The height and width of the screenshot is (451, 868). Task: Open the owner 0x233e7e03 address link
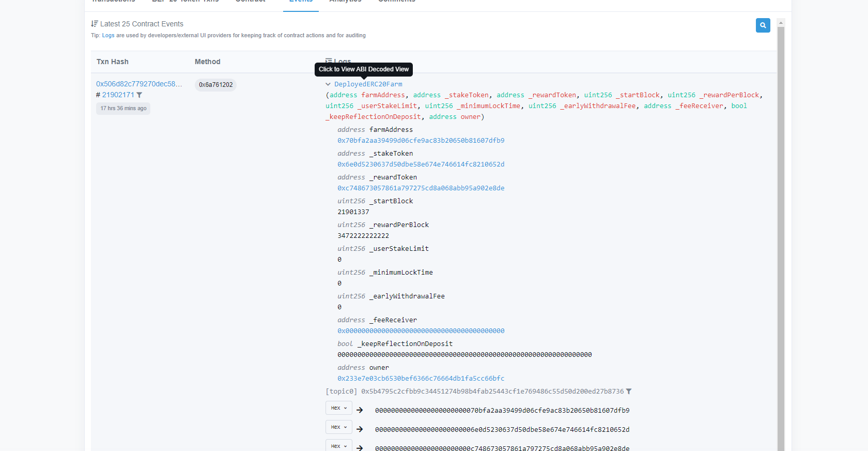point(421,379)
